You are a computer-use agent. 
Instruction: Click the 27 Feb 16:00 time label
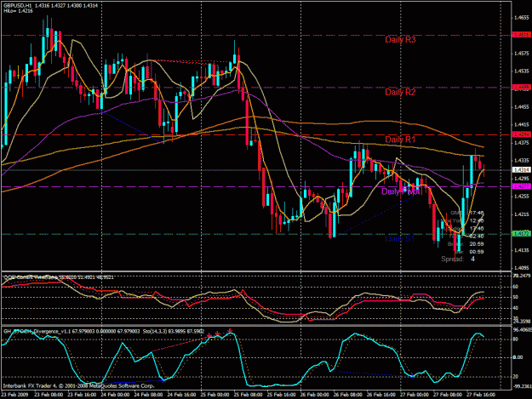[x=481, y=395]
